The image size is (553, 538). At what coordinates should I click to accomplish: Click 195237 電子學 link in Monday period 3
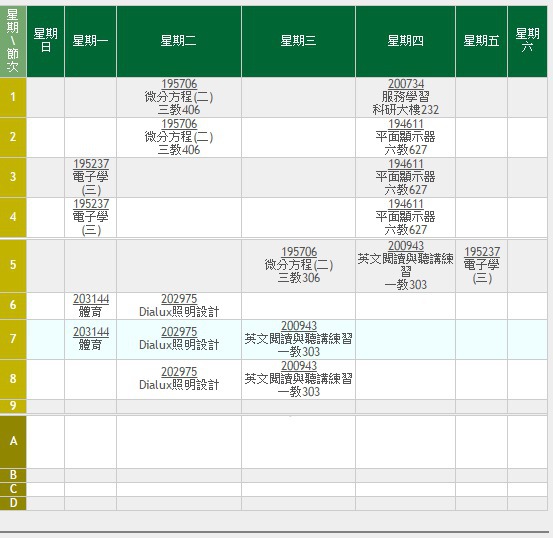pos(91,164)
